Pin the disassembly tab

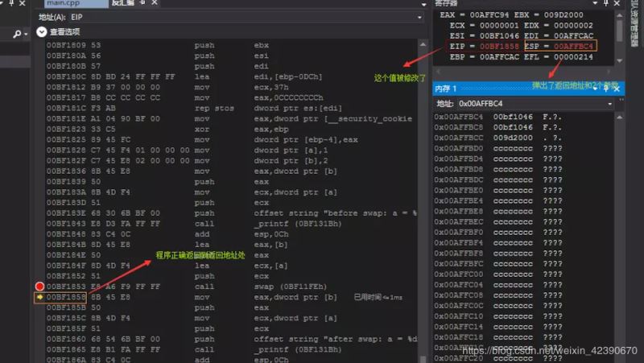(142, 2)
